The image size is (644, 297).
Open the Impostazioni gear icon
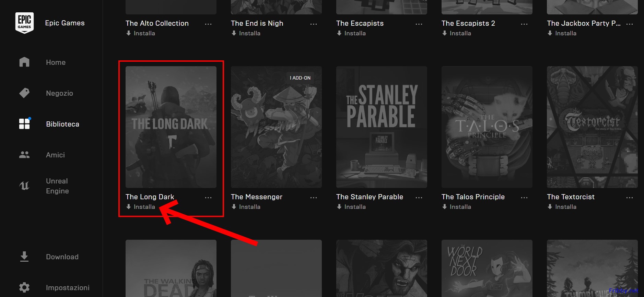click(24, 287)
